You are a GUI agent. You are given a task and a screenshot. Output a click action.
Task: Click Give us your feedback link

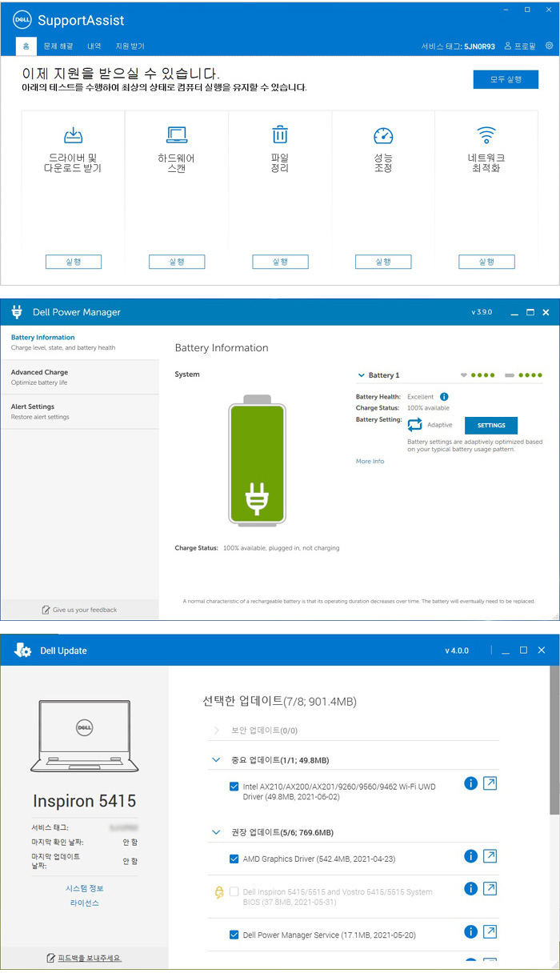click(80, 610)
